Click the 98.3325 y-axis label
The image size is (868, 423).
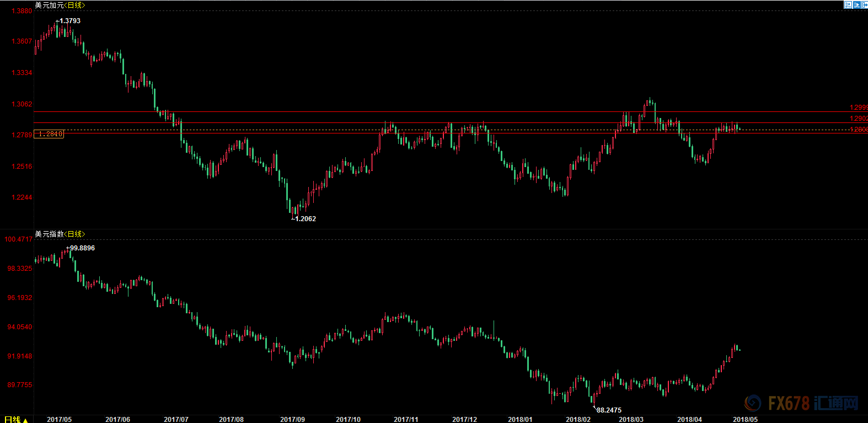(20, 269)
